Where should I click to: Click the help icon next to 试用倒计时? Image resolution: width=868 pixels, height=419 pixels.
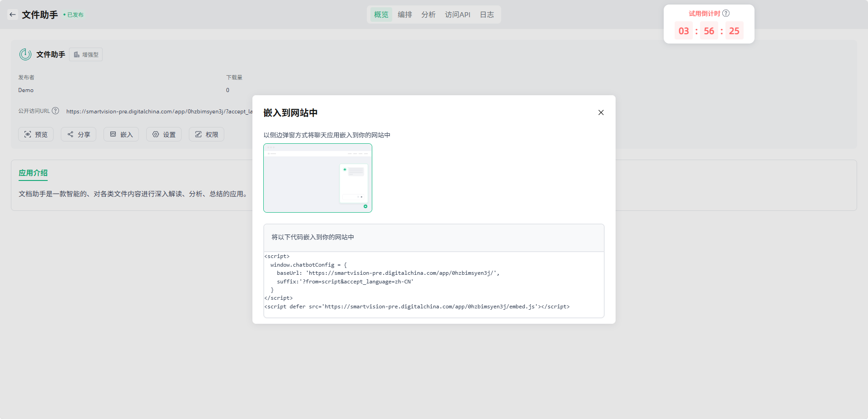tap(726, 13)
